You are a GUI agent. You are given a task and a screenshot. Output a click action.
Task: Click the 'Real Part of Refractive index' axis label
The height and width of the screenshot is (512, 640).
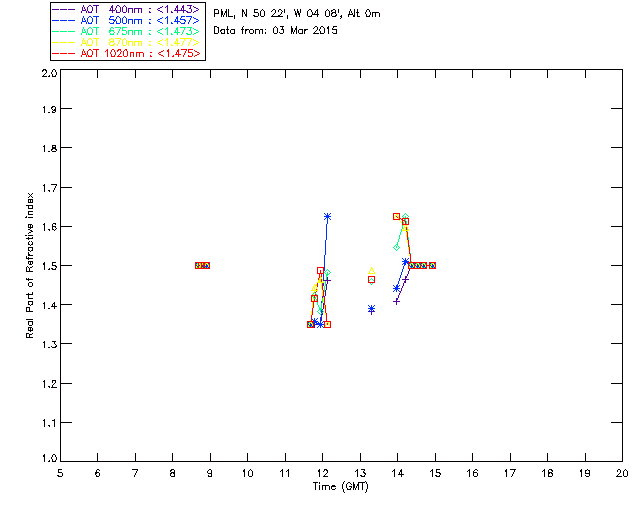point(29,265)
